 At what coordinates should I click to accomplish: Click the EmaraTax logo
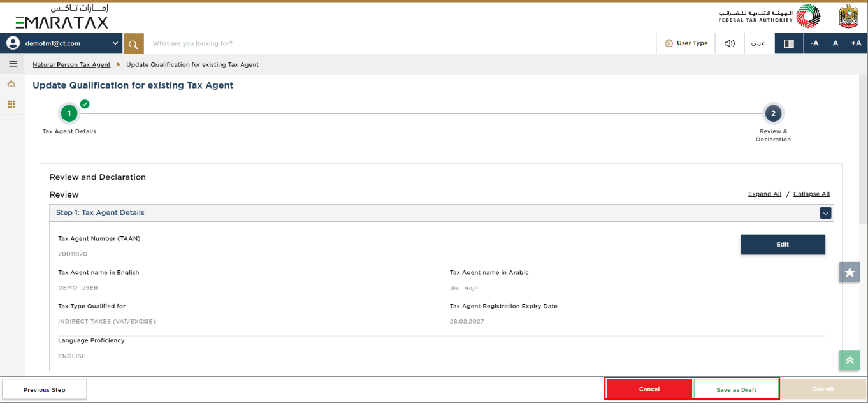click(x=62, y=17)
